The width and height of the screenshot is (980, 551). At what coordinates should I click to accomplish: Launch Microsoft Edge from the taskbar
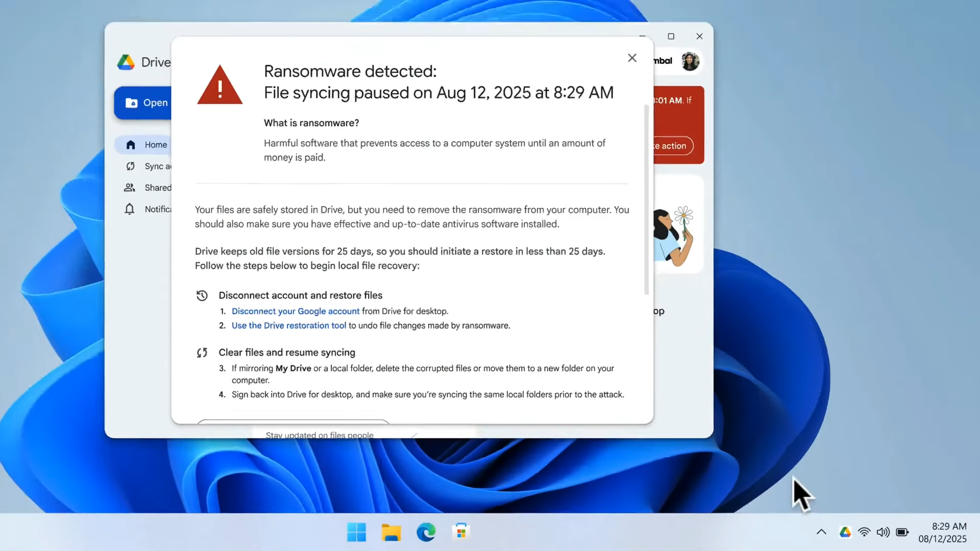click(x=426, y=532)
